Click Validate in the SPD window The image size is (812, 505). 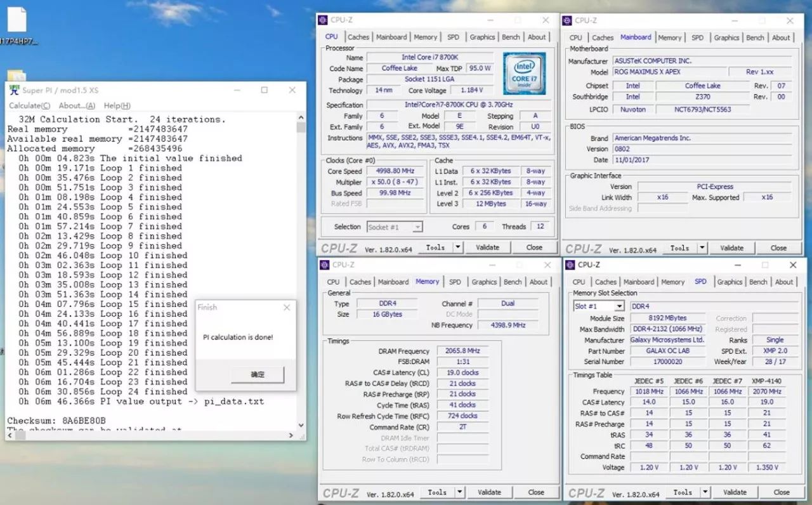point(735,492)
